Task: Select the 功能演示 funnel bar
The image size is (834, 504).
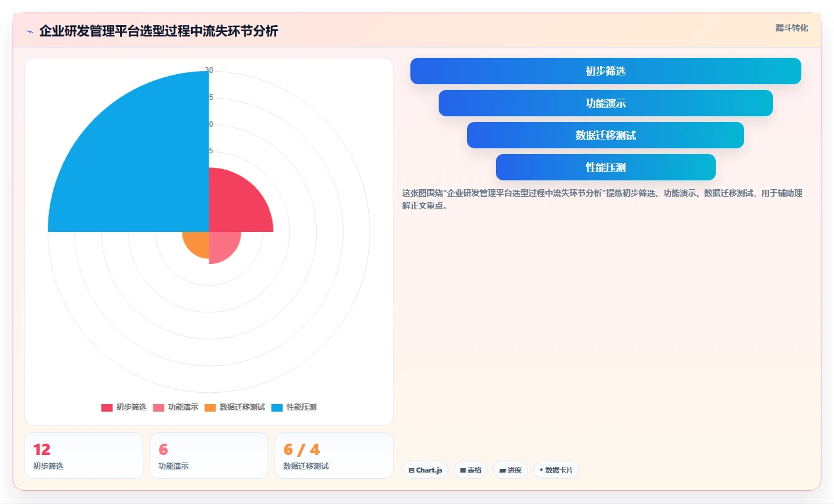Action: pyautogui.click(x=606, y=103)
